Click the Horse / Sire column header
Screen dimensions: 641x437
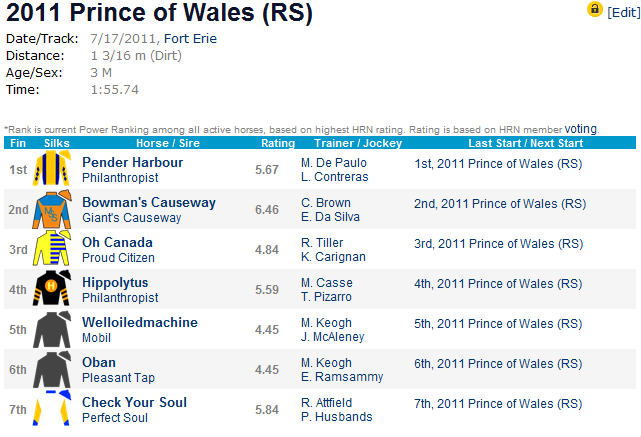168,143
